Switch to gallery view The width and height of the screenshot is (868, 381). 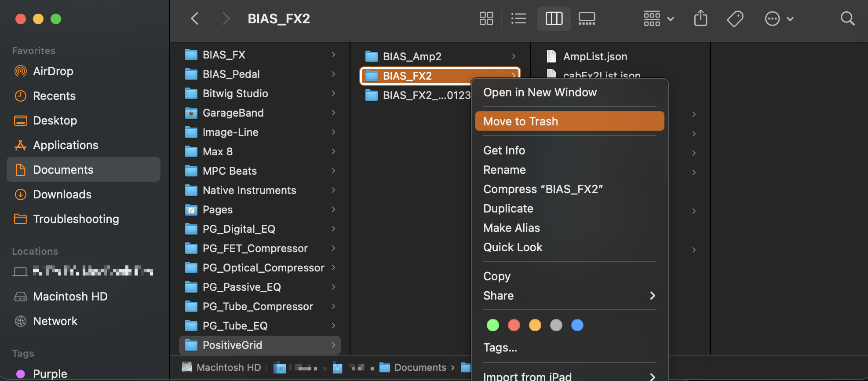[x=587, y=18]
